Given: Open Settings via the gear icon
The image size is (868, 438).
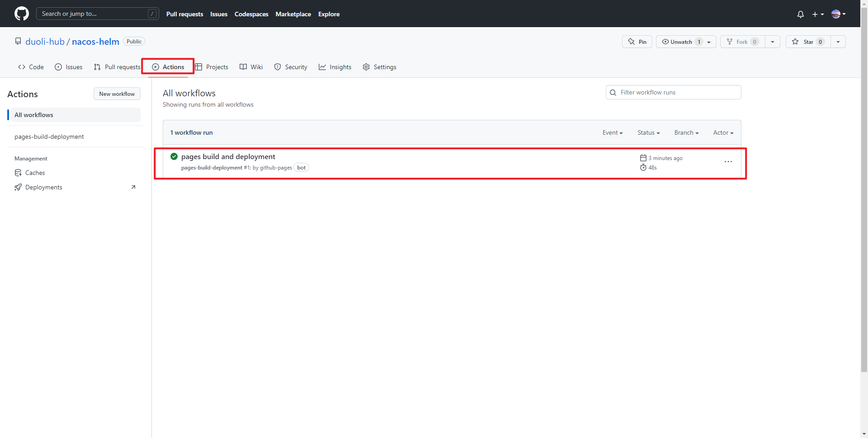Looking at the screenshot, I should [366, 66].
